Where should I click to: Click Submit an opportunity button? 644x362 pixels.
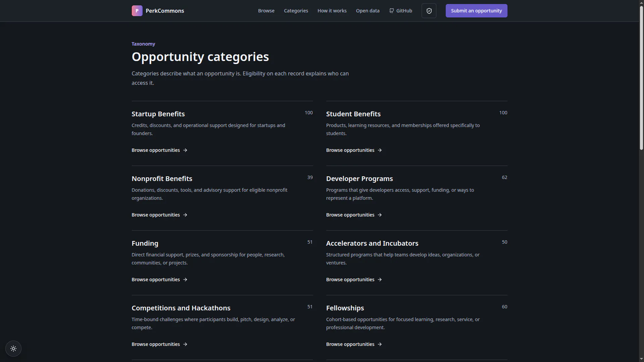(476, 11)
